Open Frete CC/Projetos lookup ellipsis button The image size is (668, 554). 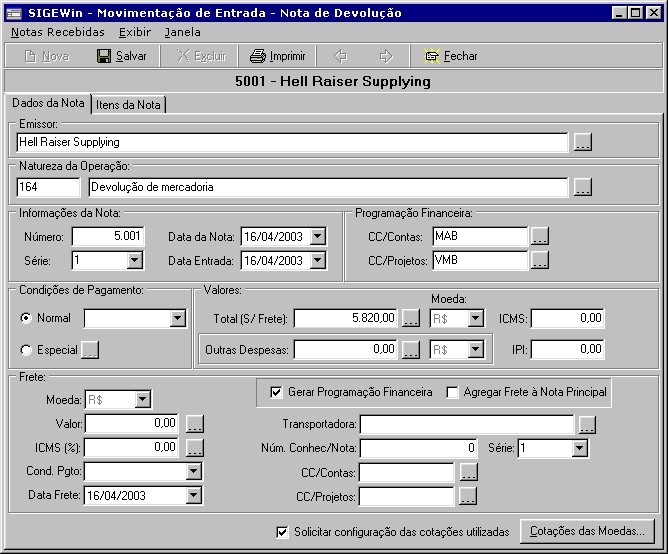coord(468,496)
